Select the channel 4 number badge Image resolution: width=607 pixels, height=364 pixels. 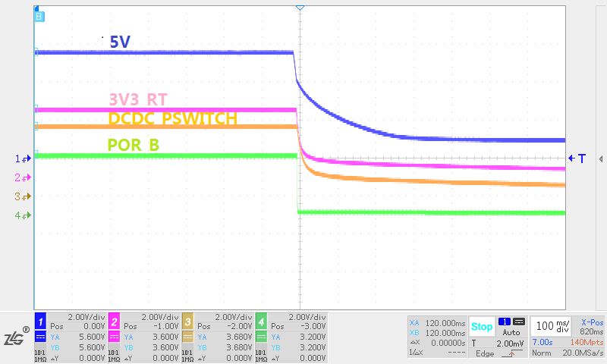261,322
